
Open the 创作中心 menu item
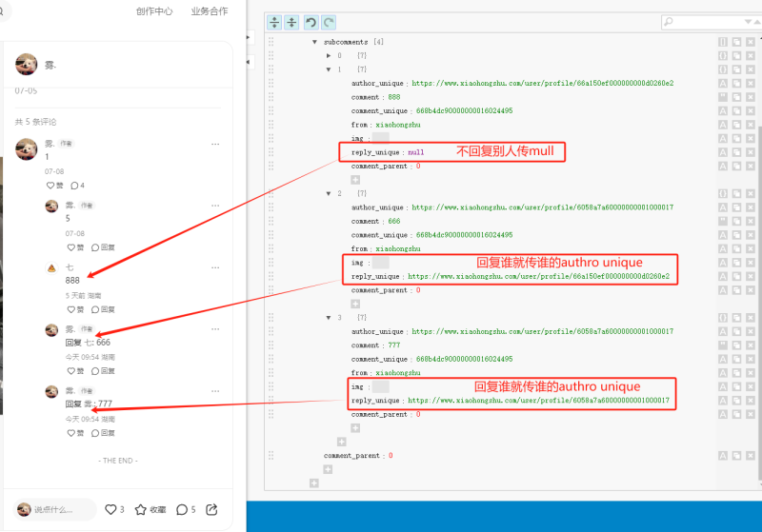[x=154, y=11]
